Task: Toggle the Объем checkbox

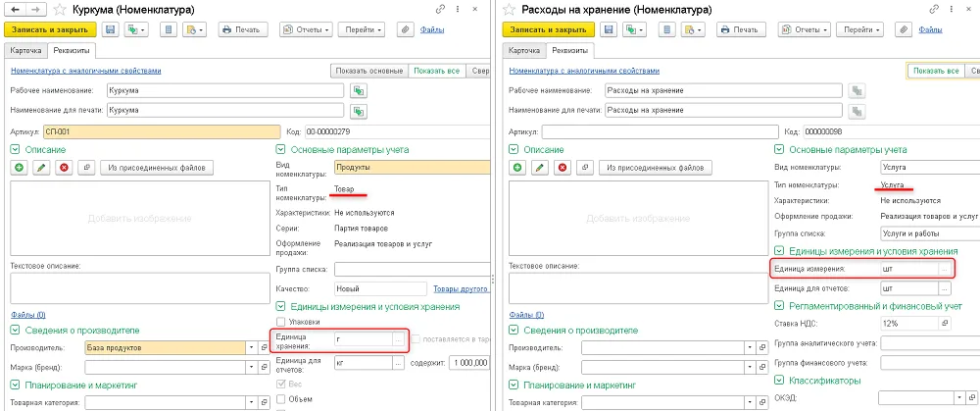Action: tap(280, 398)
